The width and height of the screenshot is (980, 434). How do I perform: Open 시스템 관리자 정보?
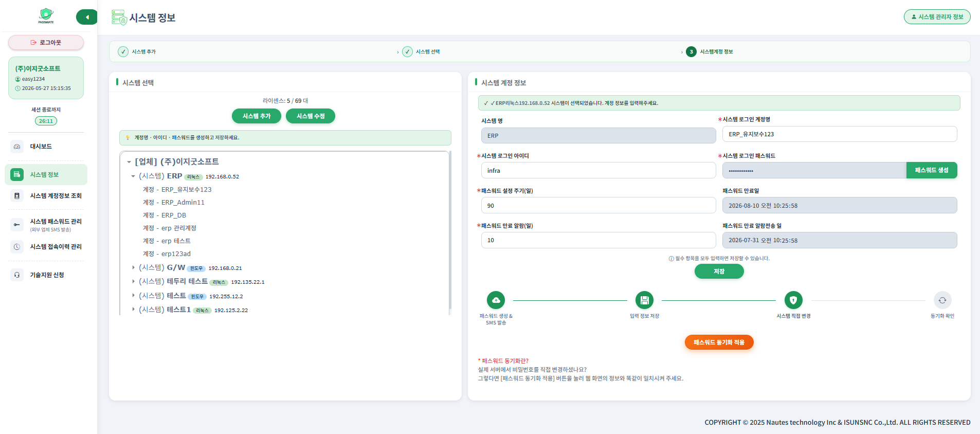pos(937,17)
